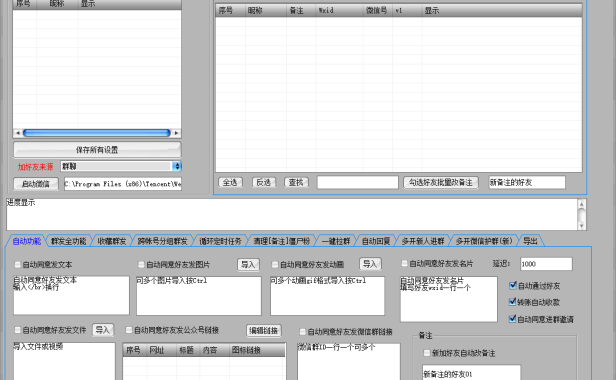The image size is (616, 380).
Task: Click the WeChat path field showing C:\Program Files
Action: pyautogui.click(x=123, y=184)
